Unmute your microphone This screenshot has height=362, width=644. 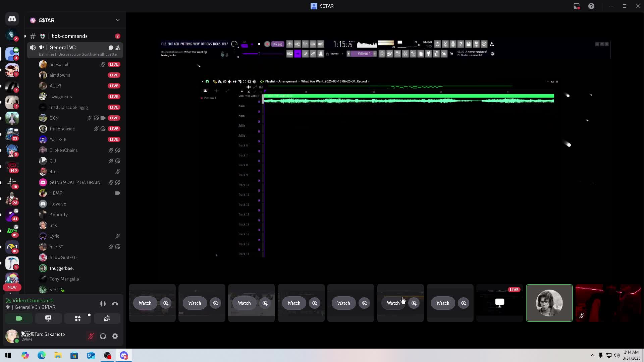91,336
